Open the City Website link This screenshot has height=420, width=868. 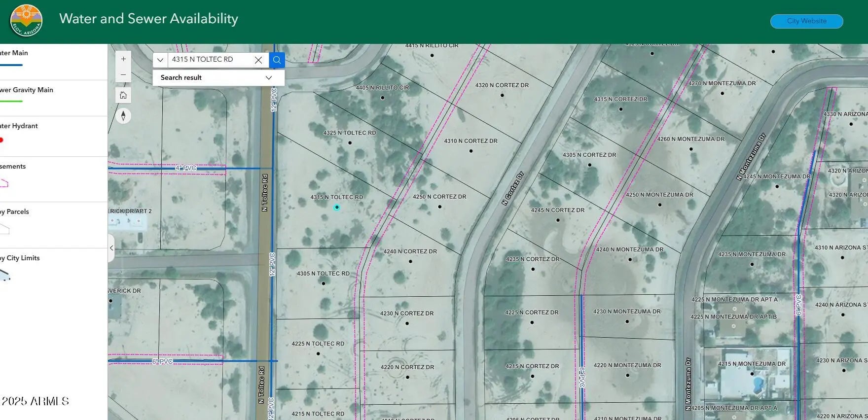(x=806, y=21)
